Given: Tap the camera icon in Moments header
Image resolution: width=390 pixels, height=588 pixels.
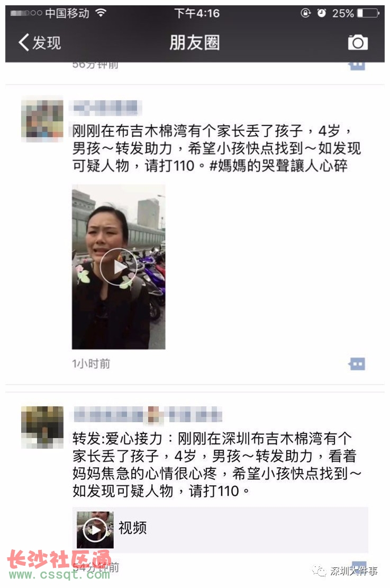Looking at the screenshot, I should point(358,42).
